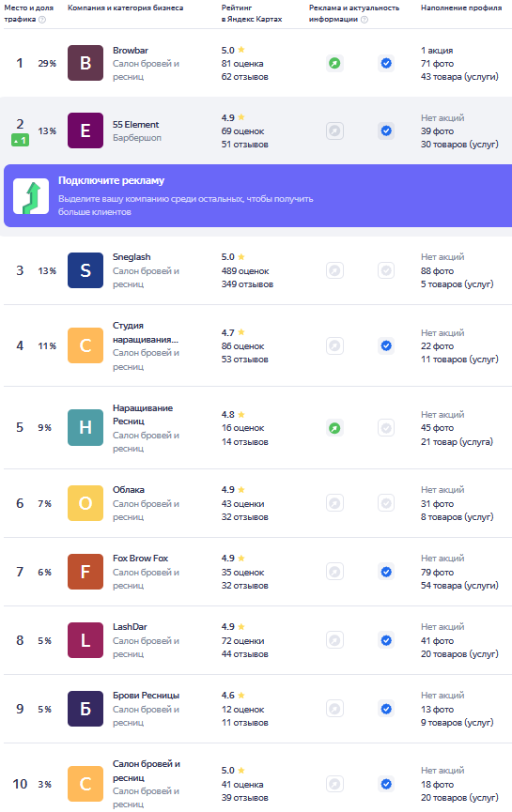The height and width of the screenshot is (812, 512).
Task: Click the help icon next to 'Реклама и актуальность информации'
Action: tap(365, 20)
